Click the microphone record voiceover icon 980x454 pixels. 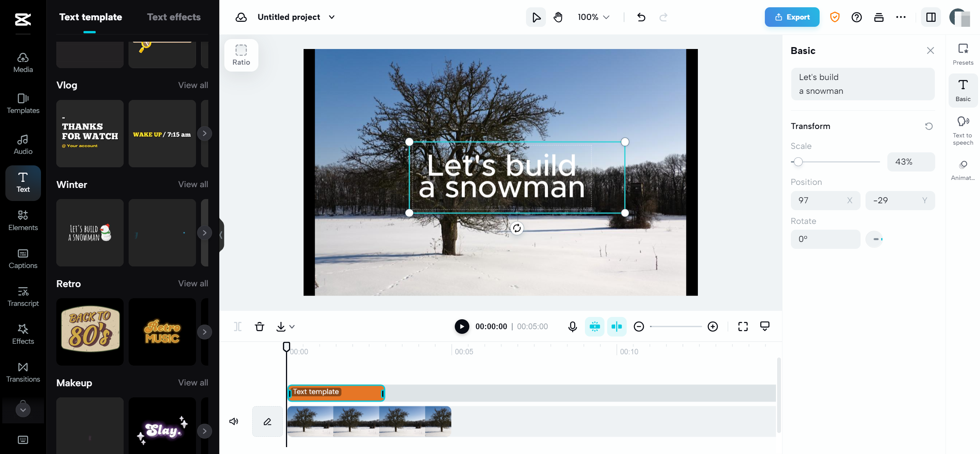tap(572, 327)
